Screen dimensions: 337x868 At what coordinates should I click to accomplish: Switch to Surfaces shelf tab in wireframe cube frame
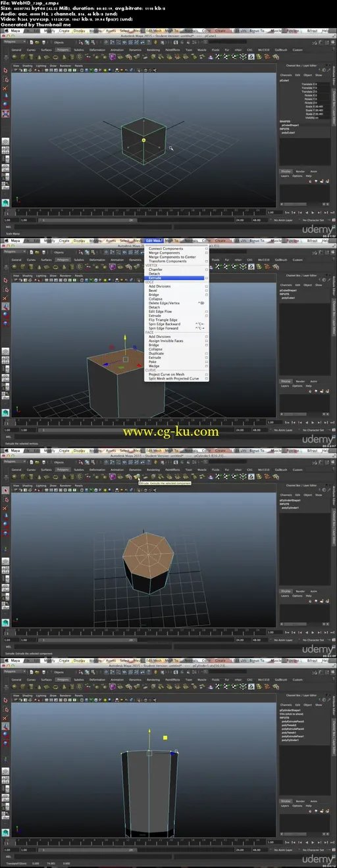click(46, 49)
